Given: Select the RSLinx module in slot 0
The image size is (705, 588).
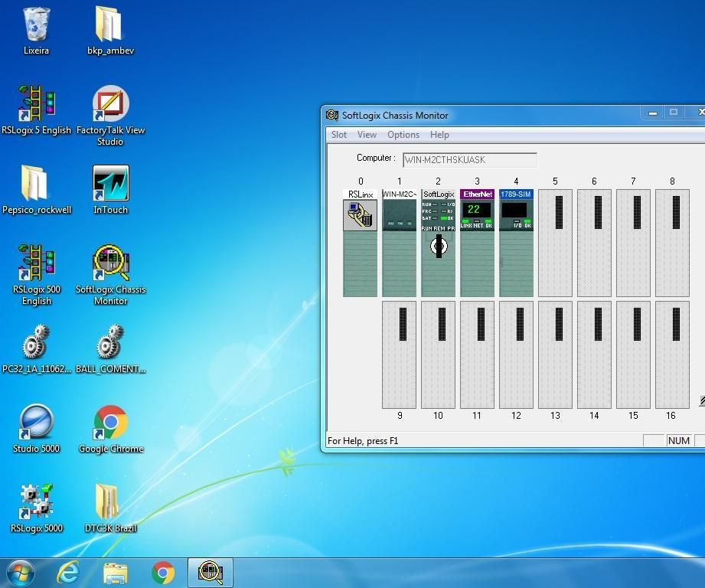Looking at the screenshot, I should point(360,243).
